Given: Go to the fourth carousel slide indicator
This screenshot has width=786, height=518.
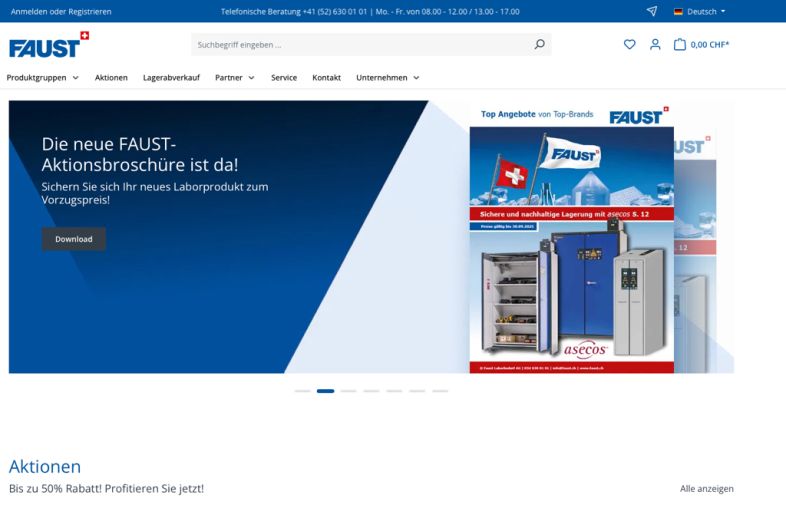Looking at the screenshot, I should pos(371,391).
